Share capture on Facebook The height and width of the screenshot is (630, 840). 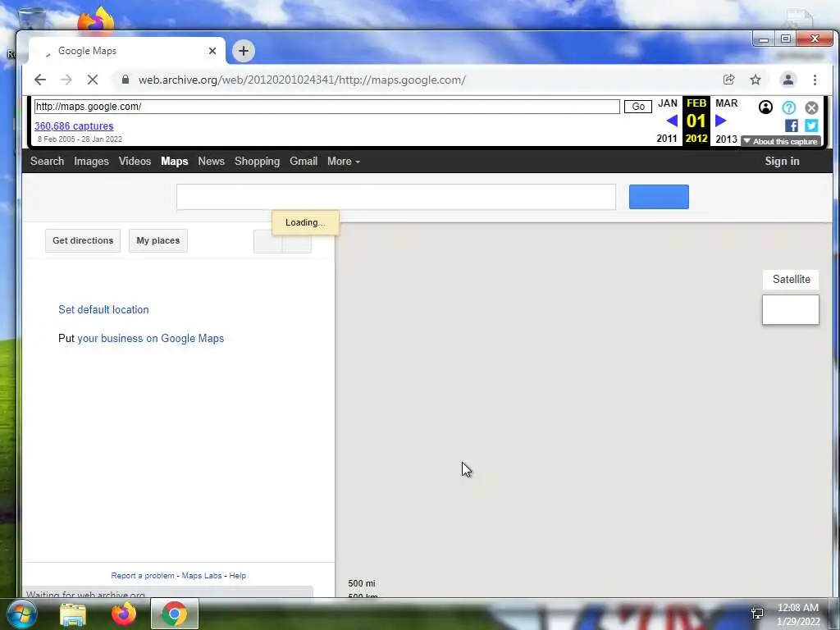tap(792, 126)
